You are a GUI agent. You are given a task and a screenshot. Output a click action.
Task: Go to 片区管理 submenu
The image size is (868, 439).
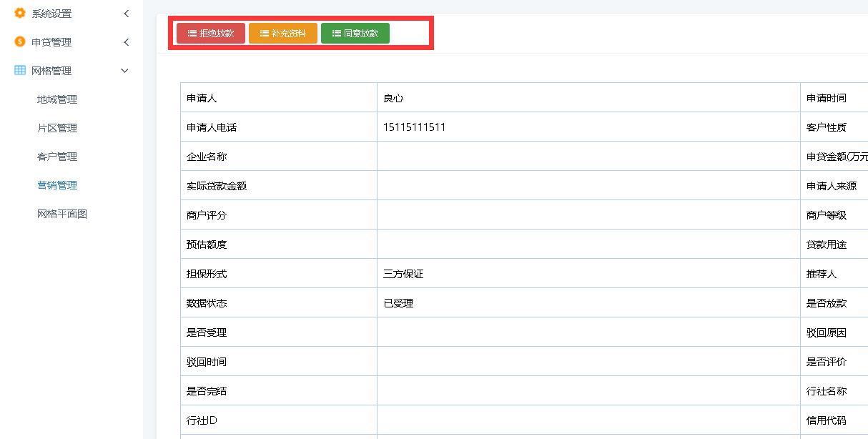point(57,128)
